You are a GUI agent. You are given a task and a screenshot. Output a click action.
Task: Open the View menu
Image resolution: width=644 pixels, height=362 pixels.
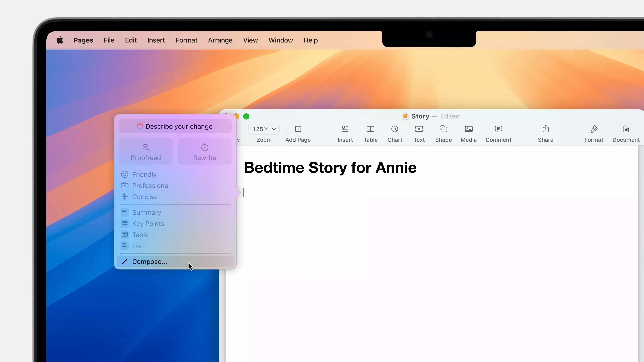point(250,40)
